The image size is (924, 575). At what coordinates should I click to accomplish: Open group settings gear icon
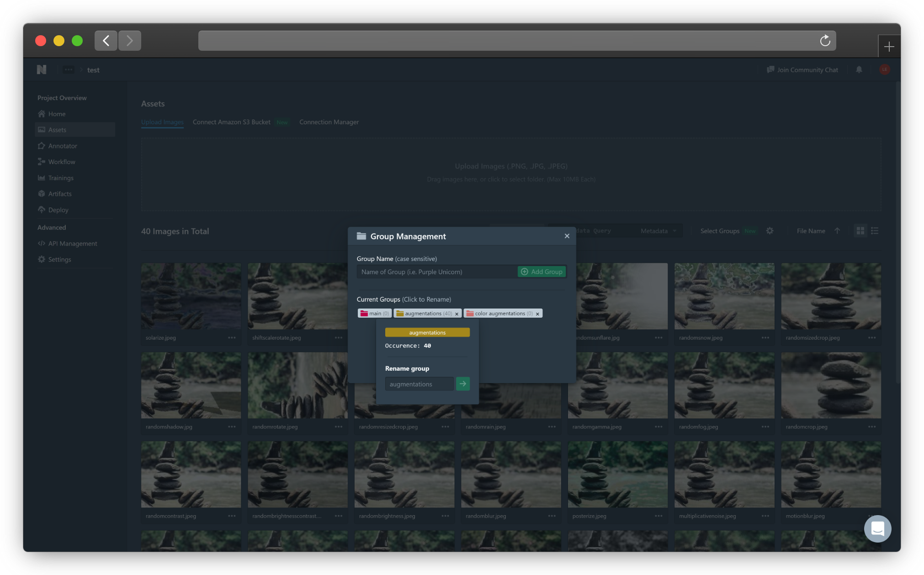[770, 231]
